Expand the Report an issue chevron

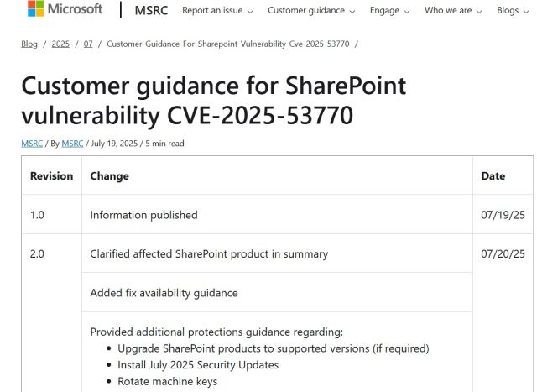(250, 11)
